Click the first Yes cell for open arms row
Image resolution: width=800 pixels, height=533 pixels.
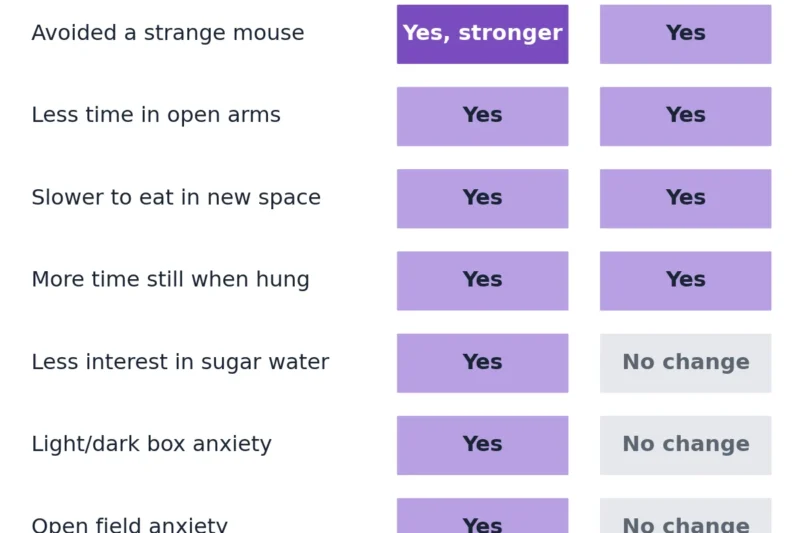coord(482,116)
